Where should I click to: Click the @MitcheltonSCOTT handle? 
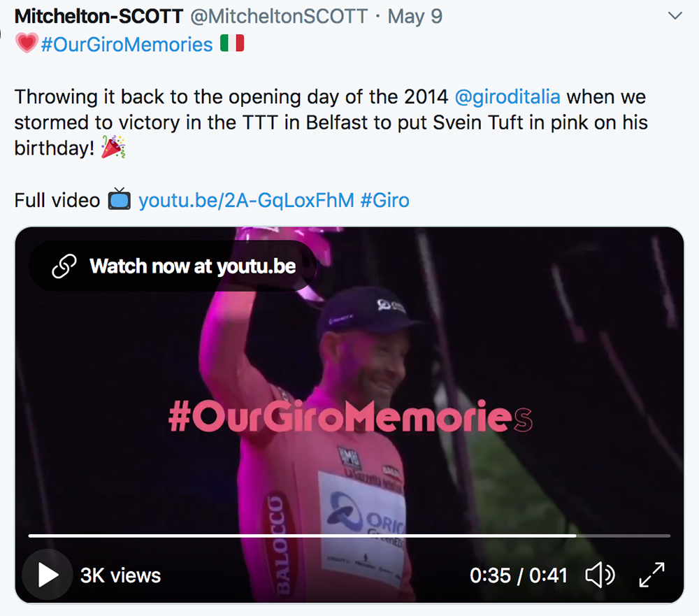pyautogui.click(x=279, y=16)
